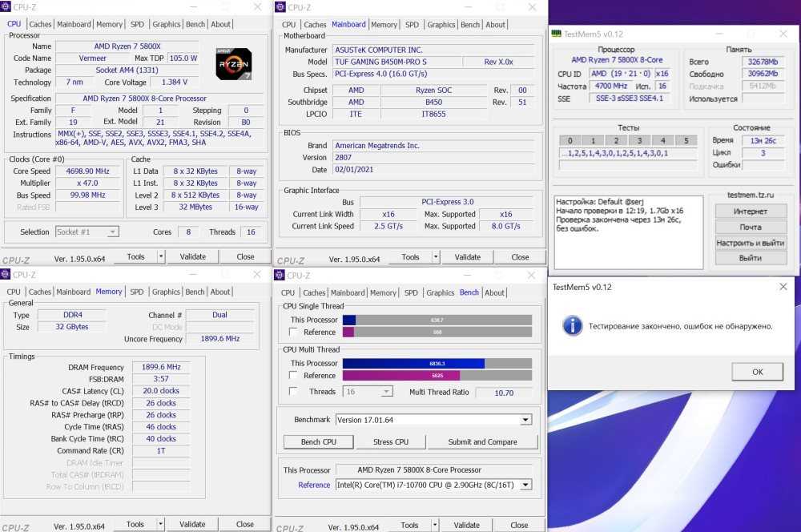Screen dimensions: 801x532
Task: Click Tools in the Mainboard tab window
Action: (410, 257)
